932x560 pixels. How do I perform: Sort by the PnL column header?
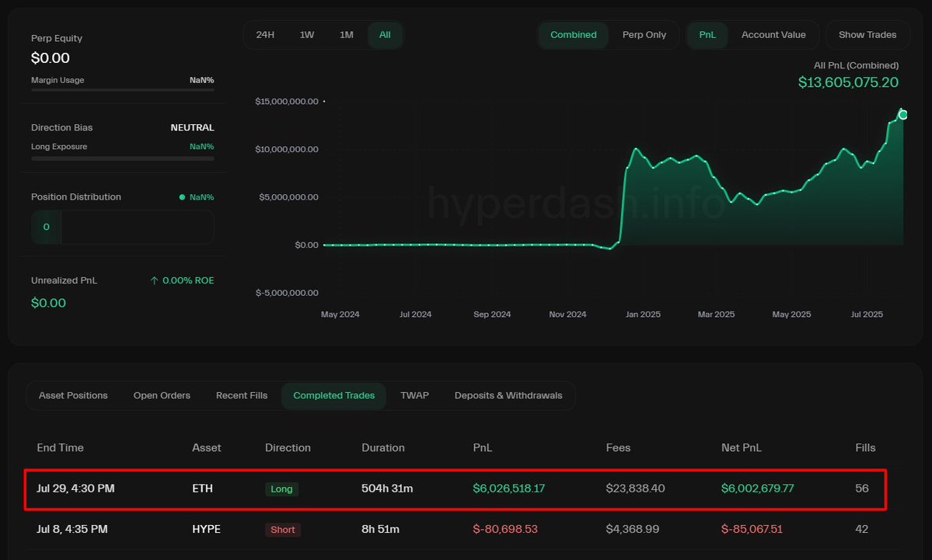click(x=482, y=447)
